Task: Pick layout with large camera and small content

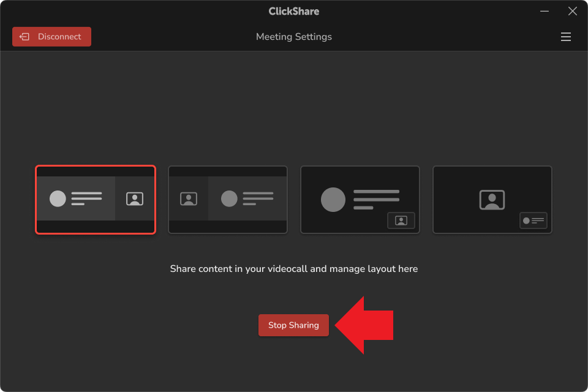Action: [492, 200]
